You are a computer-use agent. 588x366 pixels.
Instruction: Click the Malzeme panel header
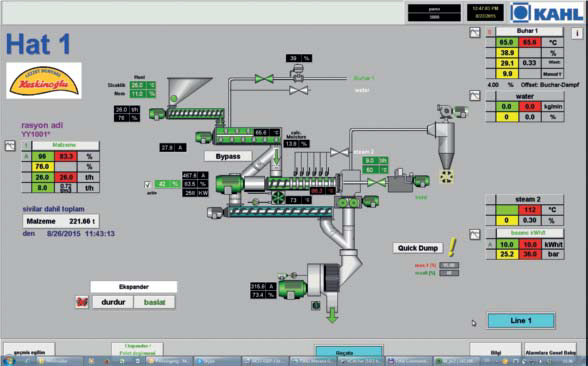tap(65, 146)
